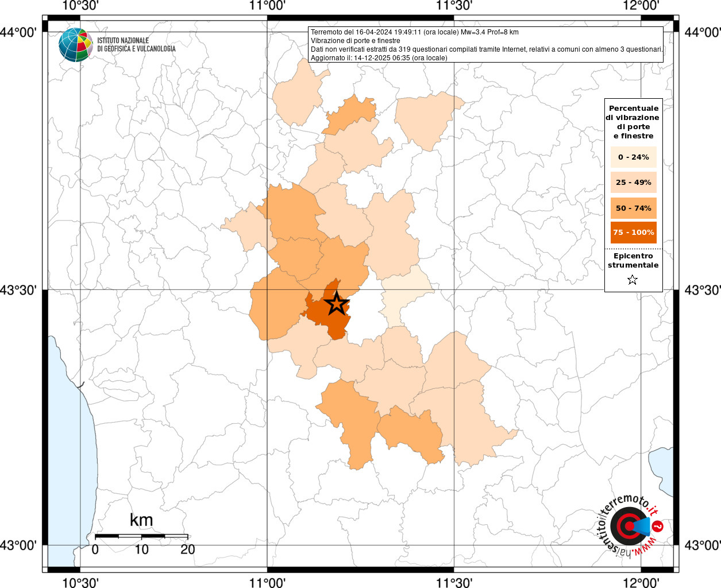Click the top 12°00' longitude label

(x=641, y=6)
